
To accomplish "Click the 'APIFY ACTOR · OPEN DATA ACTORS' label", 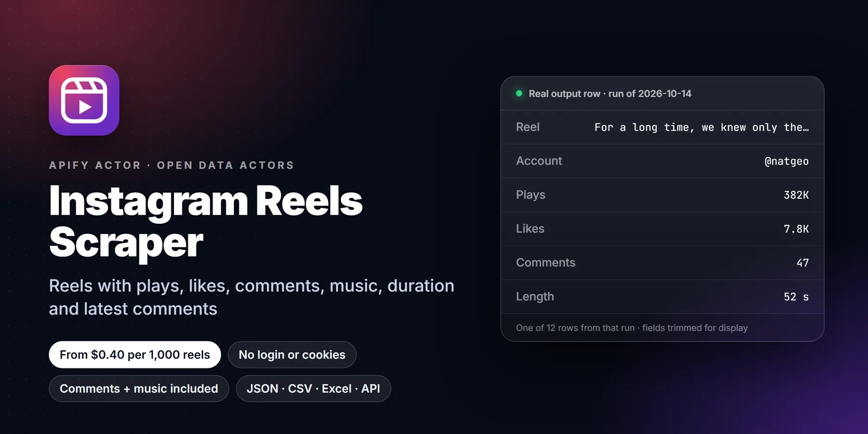I will (172, 165).
